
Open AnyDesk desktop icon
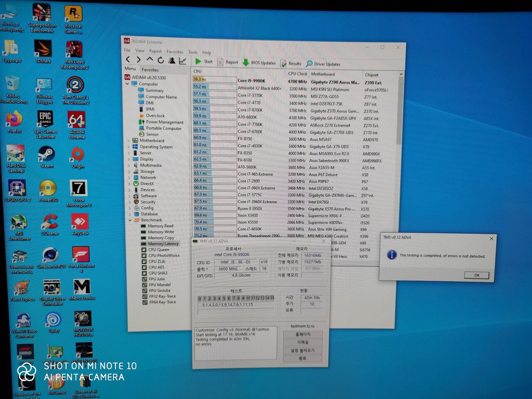(80, 225)
